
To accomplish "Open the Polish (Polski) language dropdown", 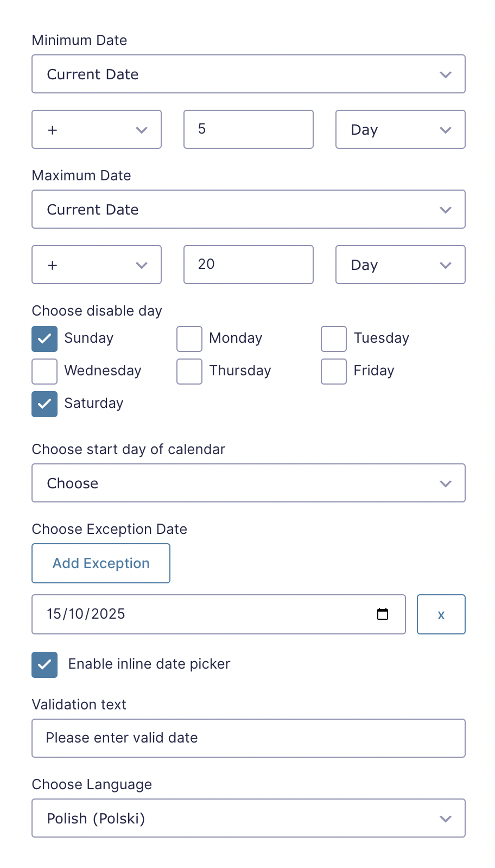I will (249, 818).
